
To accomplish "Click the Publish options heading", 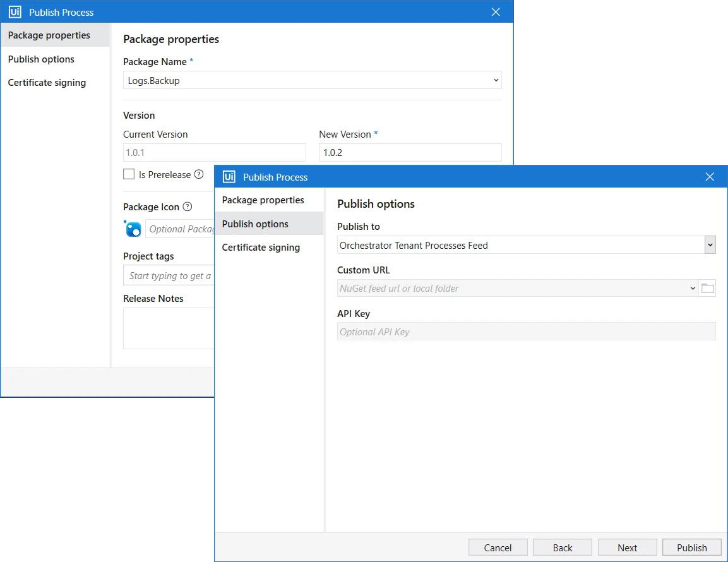I will pos(376,204).
